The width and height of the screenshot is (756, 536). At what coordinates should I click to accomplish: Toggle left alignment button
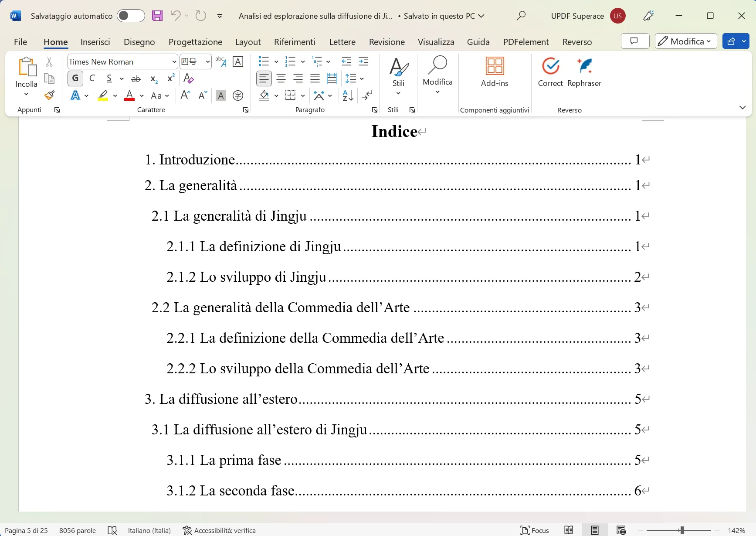click(264, 79)
